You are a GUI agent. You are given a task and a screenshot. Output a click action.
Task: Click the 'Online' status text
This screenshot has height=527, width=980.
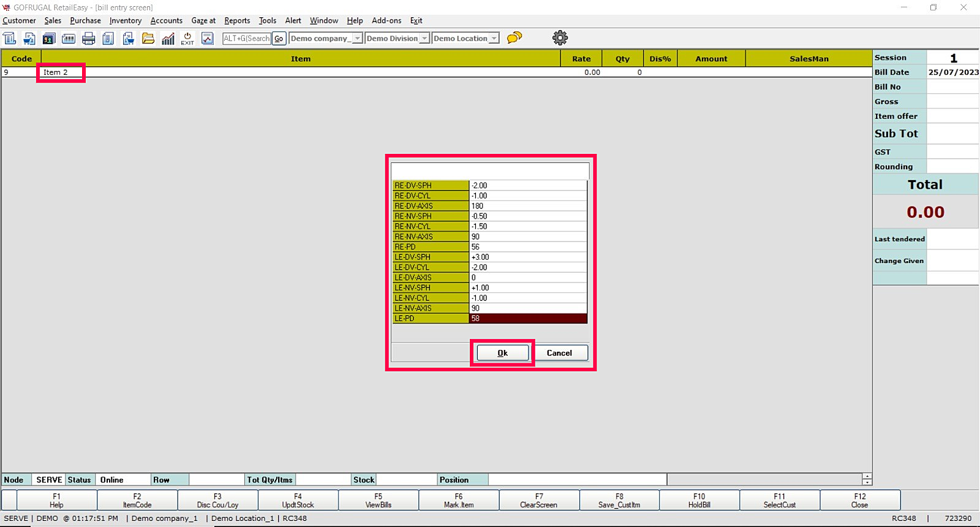[x=112, y=480]
